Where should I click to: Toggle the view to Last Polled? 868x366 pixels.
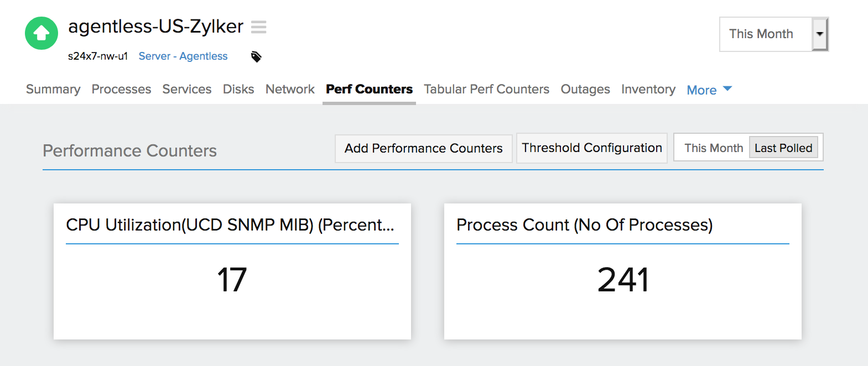pyautogui.click(x=783, y=148)
